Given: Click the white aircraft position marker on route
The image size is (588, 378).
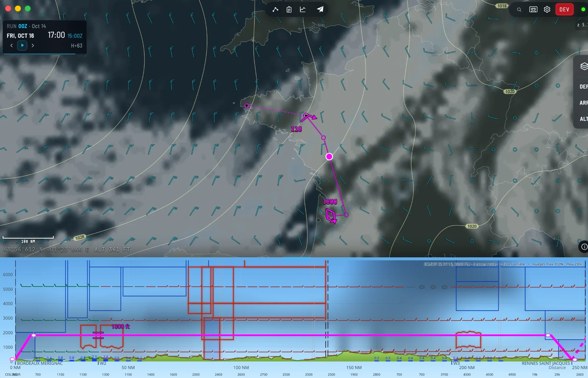Looking at the screenshot, I should pos(329,156).
